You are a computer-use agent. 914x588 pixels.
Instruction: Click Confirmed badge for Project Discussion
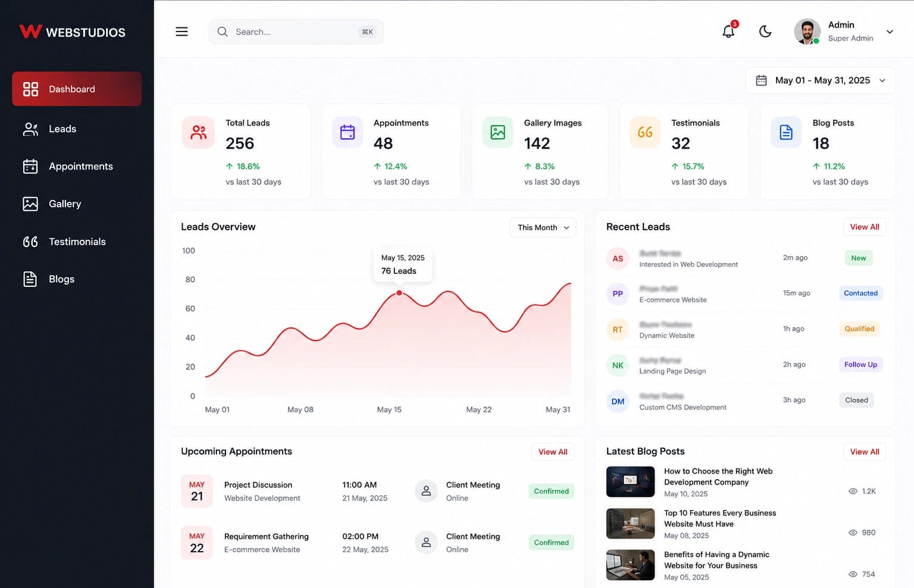click(551, 491)
